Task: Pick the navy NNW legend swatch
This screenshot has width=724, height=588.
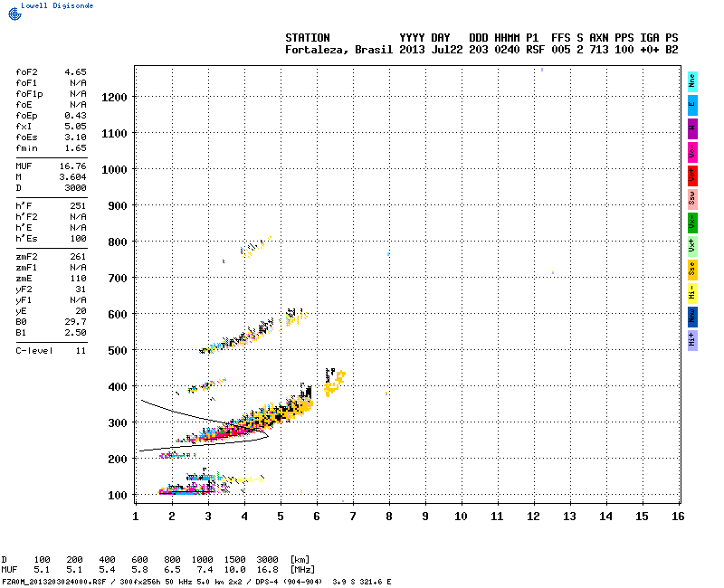Action: (x=692, y=318)
